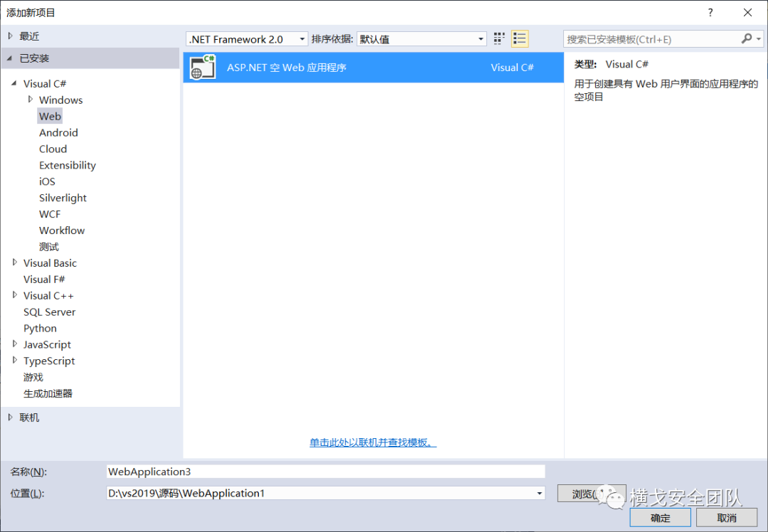Expand the 联机 section
768x532 pixels.
tap(10, 417)
